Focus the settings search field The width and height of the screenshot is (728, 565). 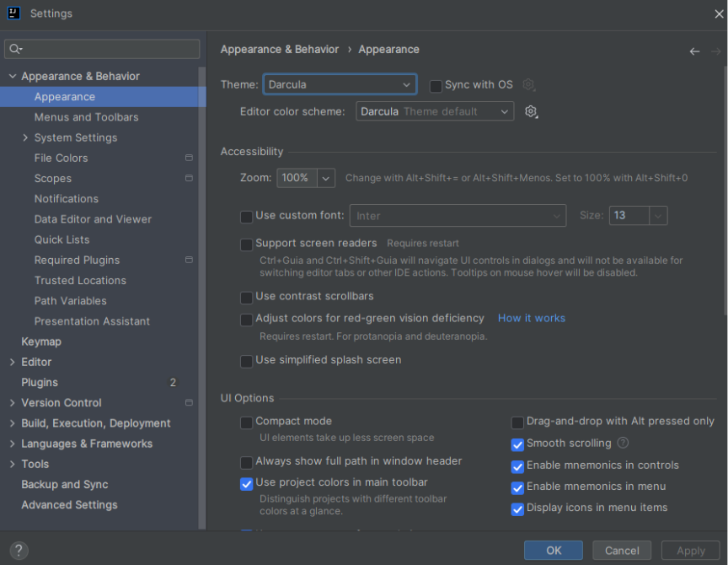point(102,49)
